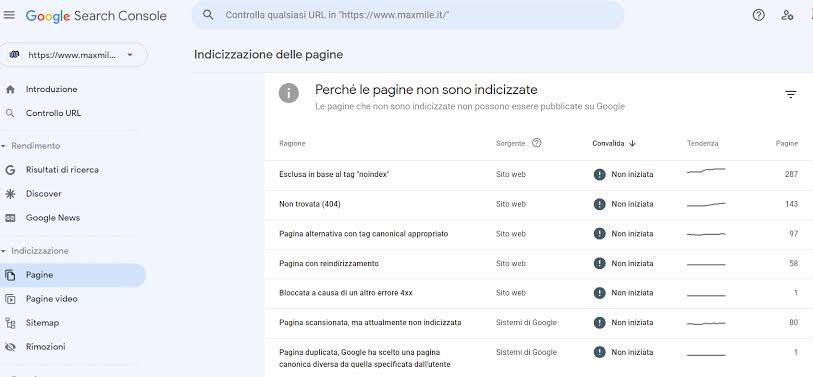Collapse the Rendimento section
This screenshot has width=813, height=377.
[4, 146]
